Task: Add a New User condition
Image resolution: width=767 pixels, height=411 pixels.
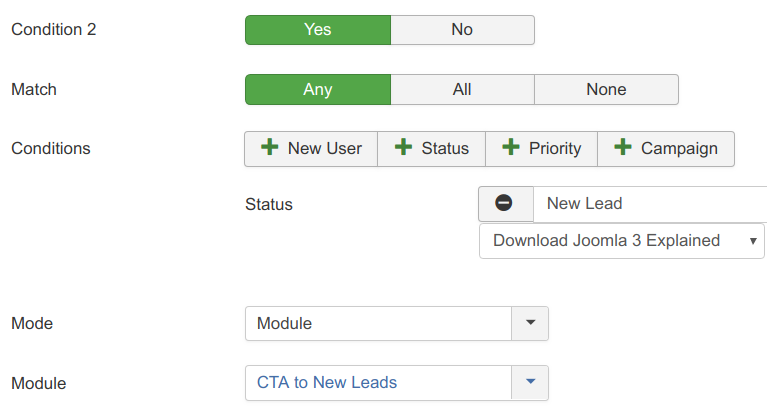Action: click(311, 149)
